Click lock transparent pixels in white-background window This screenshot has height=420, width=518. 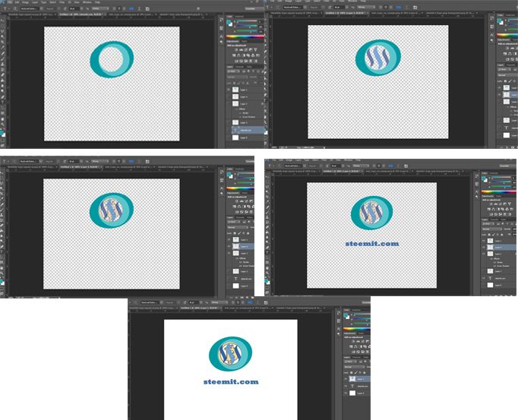pyautogui.click(x=351, y=373)
